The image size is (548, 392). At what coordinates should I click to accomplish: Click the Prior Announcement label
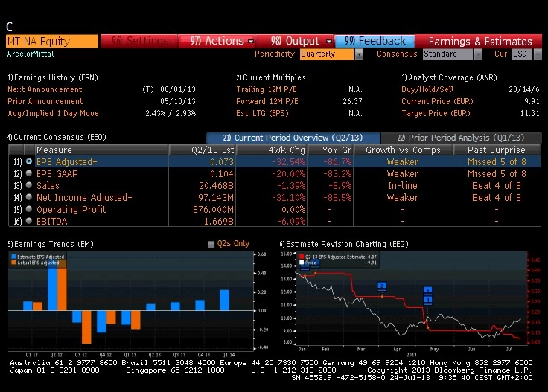[45, 101]
